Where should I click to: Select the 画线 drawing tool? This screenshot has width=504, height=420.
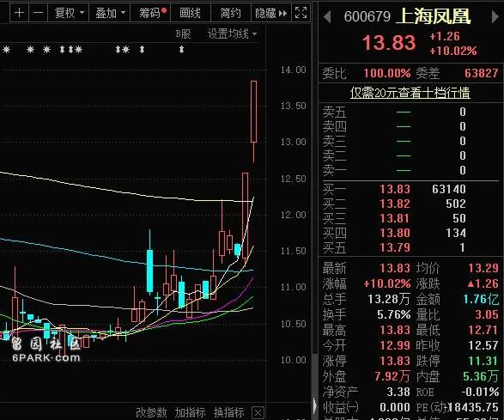pyautogui.click(x=191, y=13)
